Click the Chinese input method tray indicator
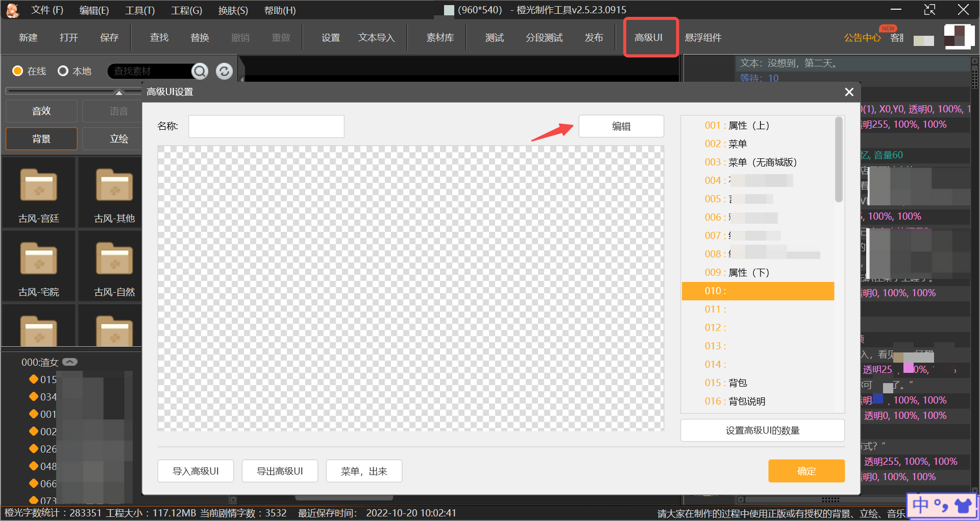Viewport: 980px width, 521px height. (920, 506)
